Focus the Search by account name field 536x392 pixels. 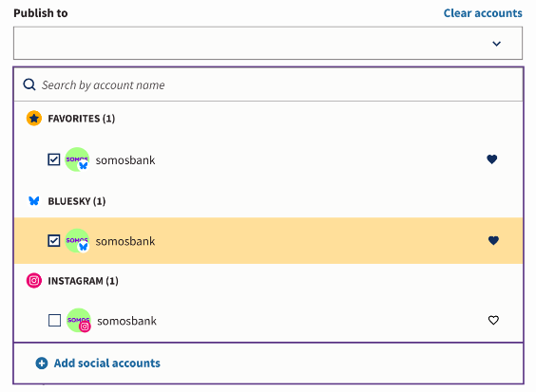[268, 84]
